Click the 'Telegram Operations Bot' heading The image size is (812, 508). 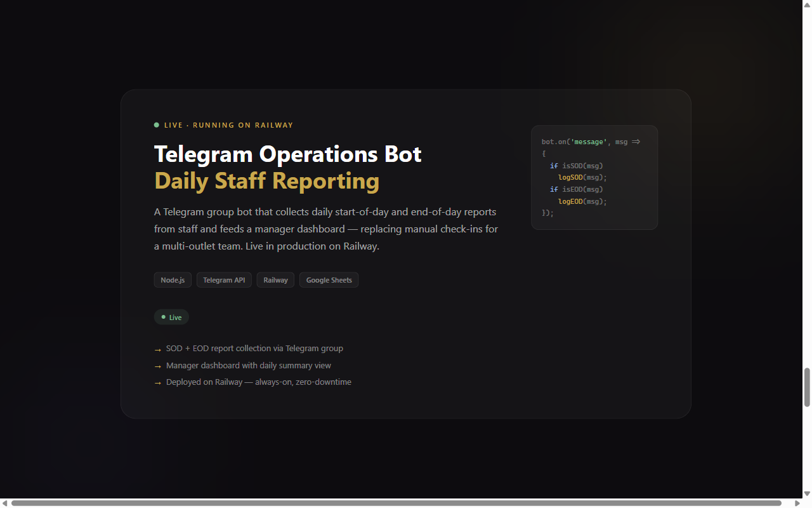[288, 154]
